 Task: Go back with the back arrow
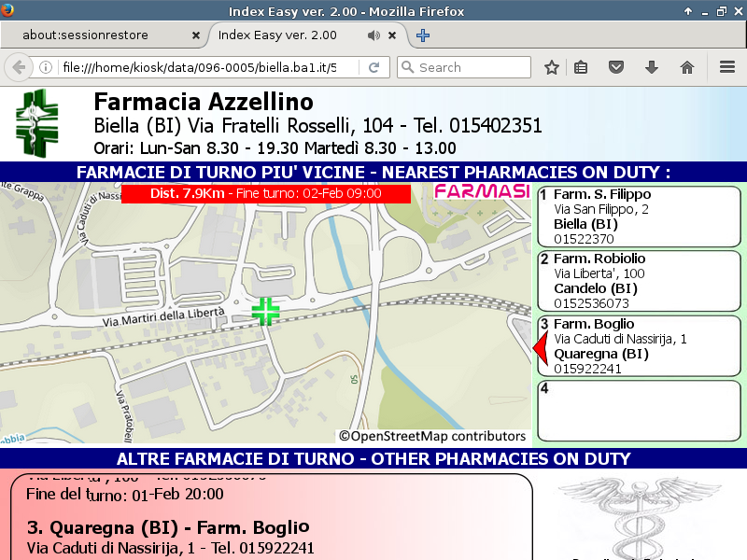coord(18,67)
